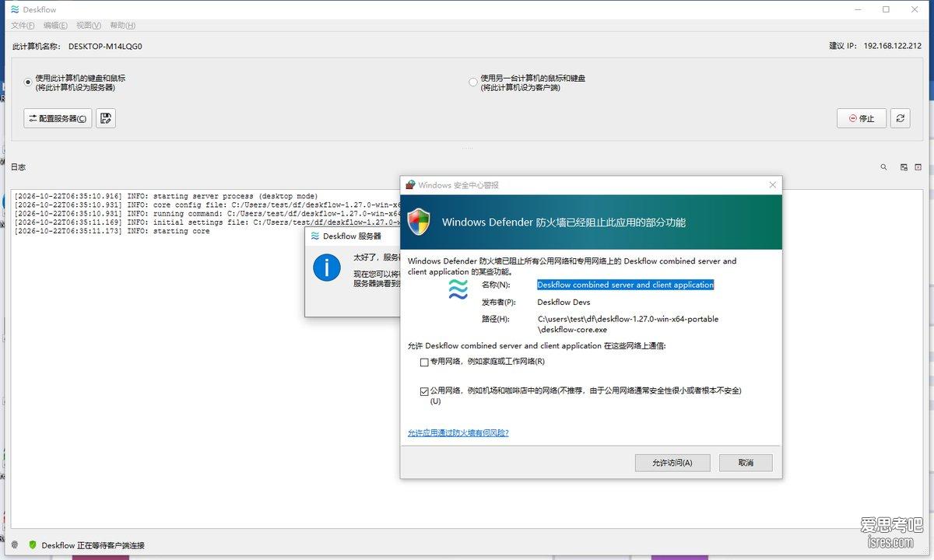
Task: Select 使用此计算机的键盘和鼠标 server radio button
Action: (x=29, y=82)
